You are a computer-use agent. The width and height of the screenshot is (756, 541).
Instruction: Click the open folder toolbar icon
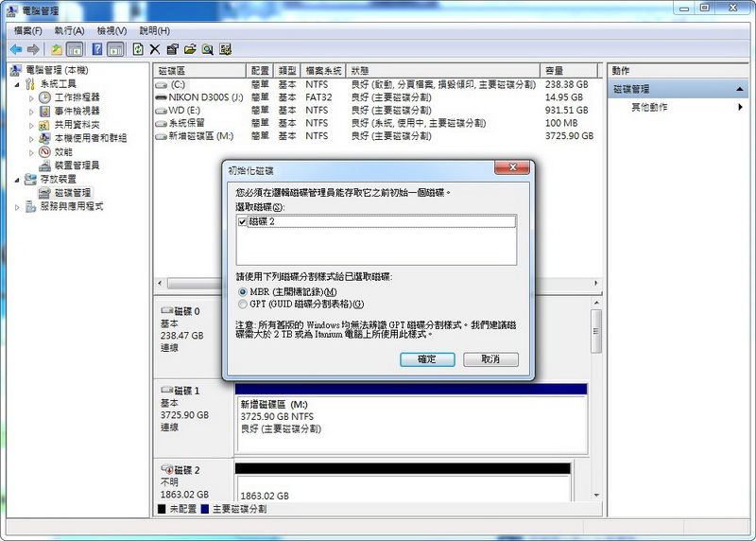point(190,49)
